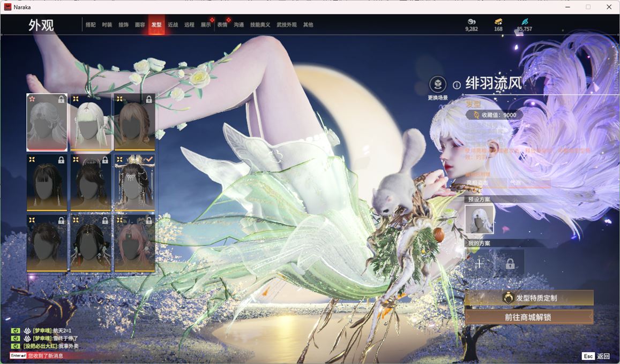Click the Esc key icon at bottom right
620x364 pixels.
(x=588, y=356)
